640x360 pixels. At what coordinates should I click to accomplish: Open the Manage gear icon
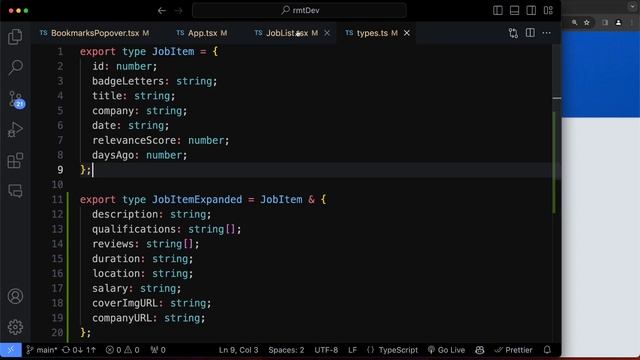coord(15,327)
